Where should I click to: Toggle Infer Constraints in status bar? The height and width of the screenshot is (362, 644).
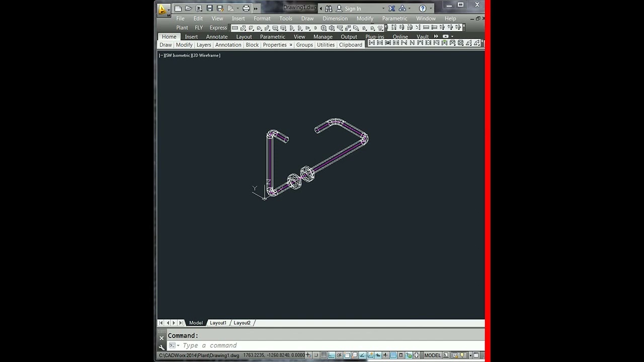(x=308, y=355)
